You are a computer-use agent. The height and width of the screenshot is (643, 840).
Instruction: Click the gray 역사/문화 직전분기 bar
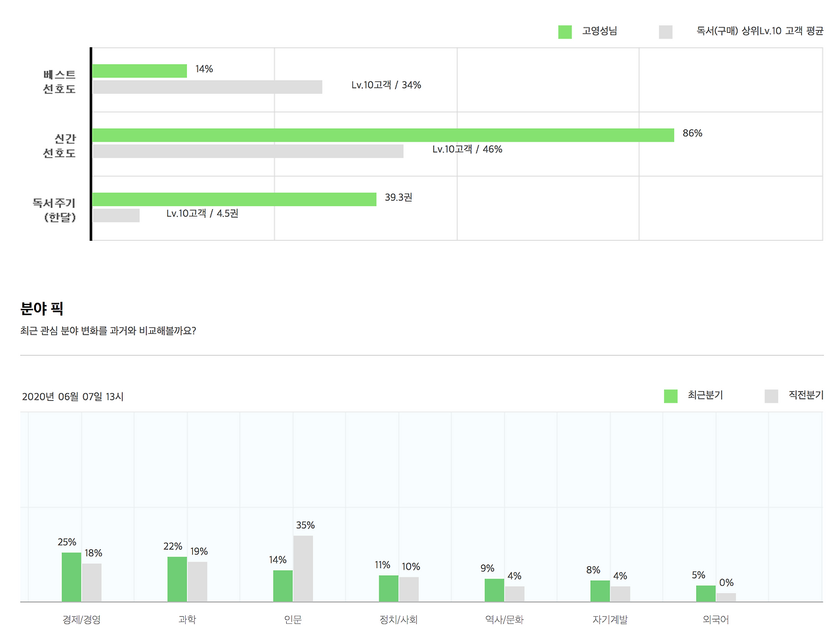coord(514,594)
